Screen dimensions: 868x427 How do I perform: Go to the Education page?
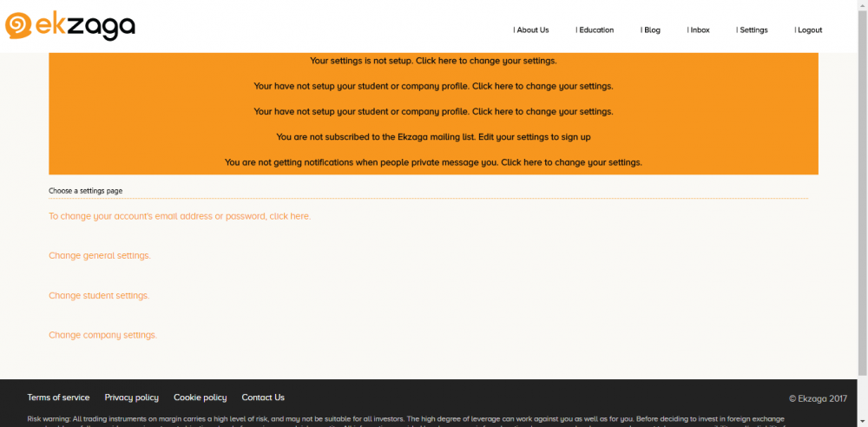[x=595, y=30]
